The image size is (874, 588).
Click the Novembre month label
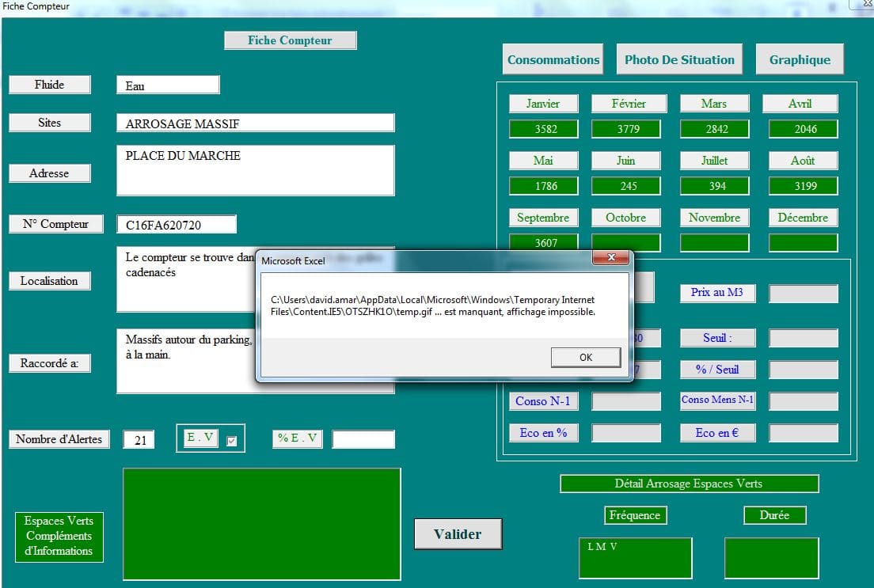tap(715, 218)
